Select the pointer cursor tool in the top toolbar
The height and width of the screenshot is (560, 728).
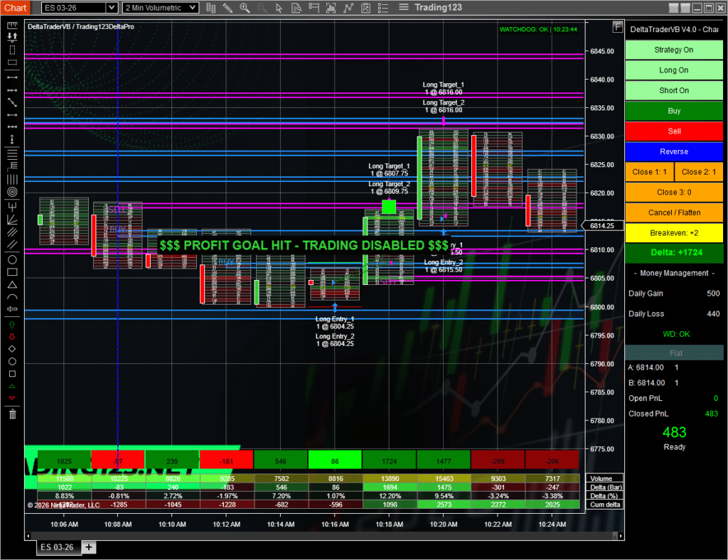(279, 8)
